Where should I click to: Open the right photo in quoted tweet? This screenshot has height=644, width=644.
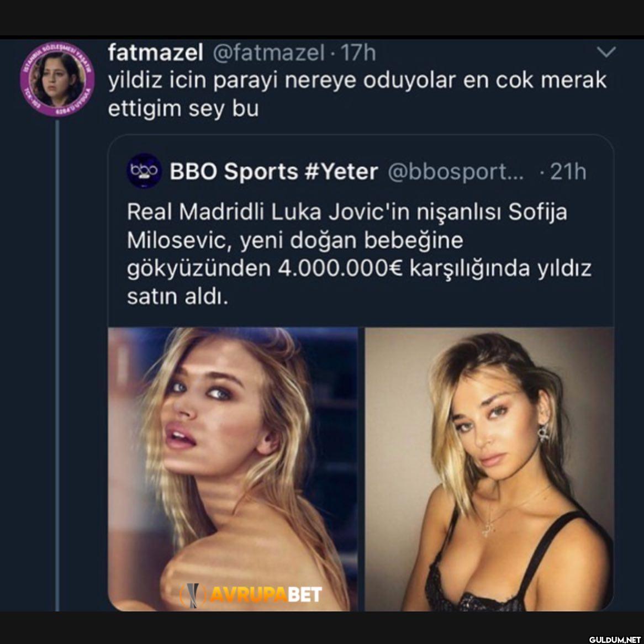(x=489, y=468)
